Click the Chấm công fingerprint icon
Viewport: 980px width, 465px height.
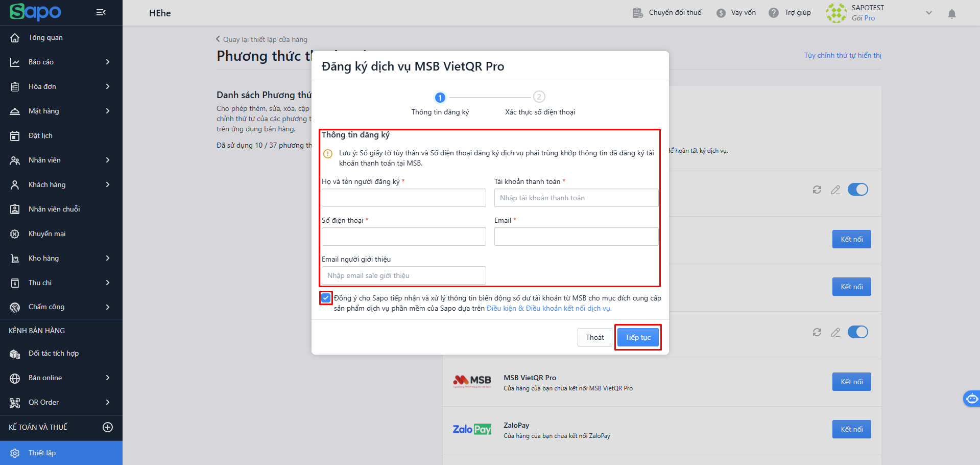click(x=15, y=307)
